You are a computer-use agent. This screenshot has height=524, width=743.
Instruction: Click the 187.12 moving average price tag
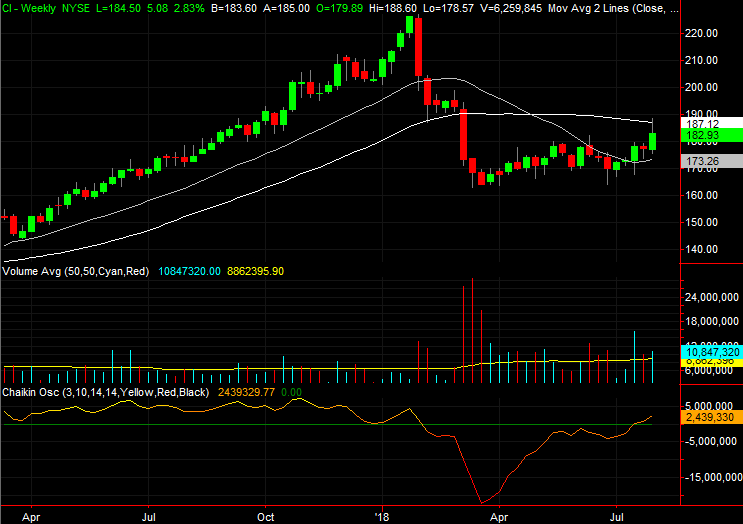click(x=712, y=124)
